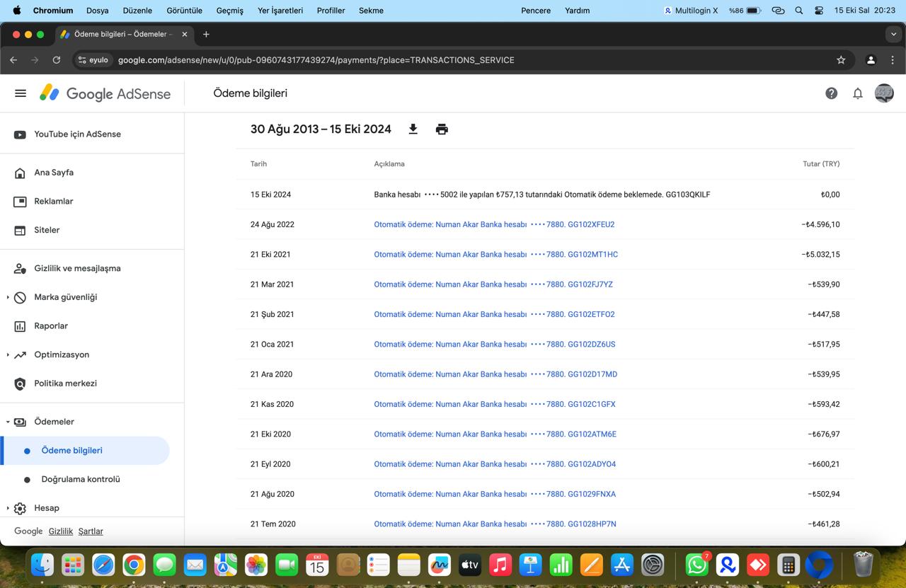Viewport: 906px width, 588px height.
Task: Open a new browser tab
Action: coord(206,34)
